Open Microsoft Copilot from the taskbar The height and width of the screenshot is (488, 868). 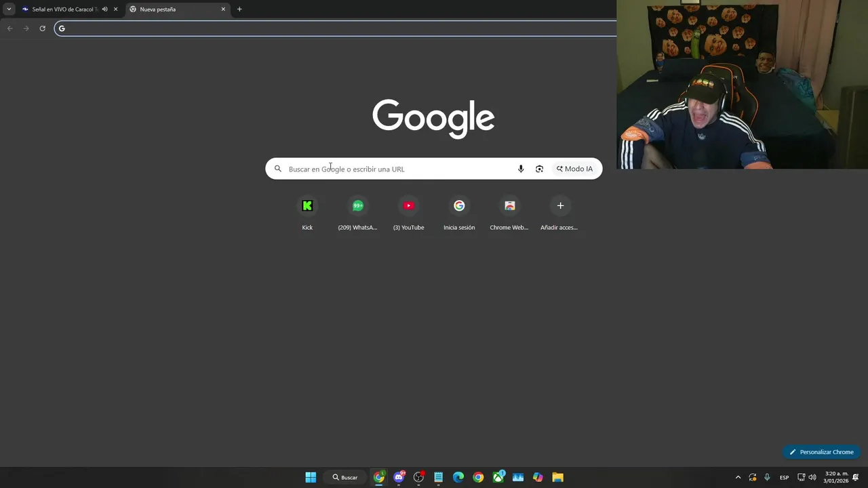click(x=538, y=477)
